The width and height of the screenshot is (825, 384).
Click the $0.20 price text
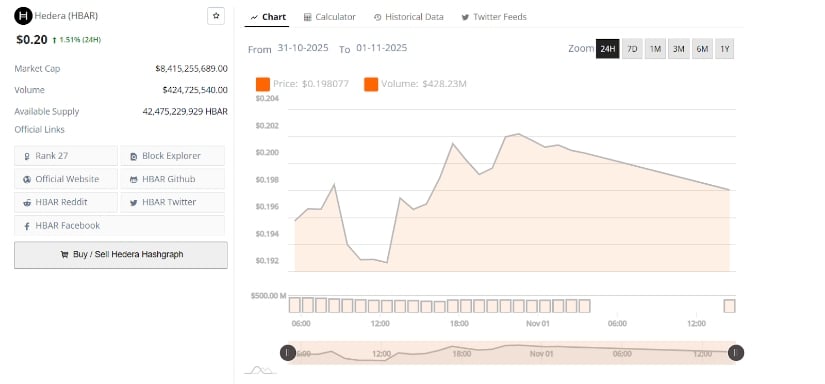tap(32, 39)
